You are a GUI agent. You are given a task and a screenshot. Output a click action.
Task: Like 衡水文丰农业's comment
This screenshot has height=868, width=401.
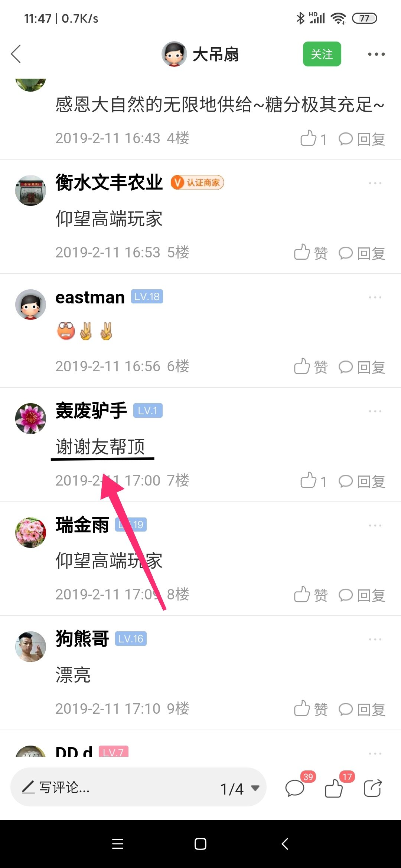coord(311,253)
